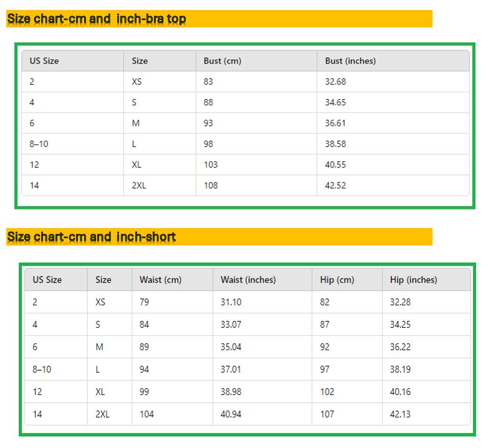Image resolution: width=488 pixels, height=448 pixels.
Task: Click the waist value 79 cell
Action: pos(145,302)
